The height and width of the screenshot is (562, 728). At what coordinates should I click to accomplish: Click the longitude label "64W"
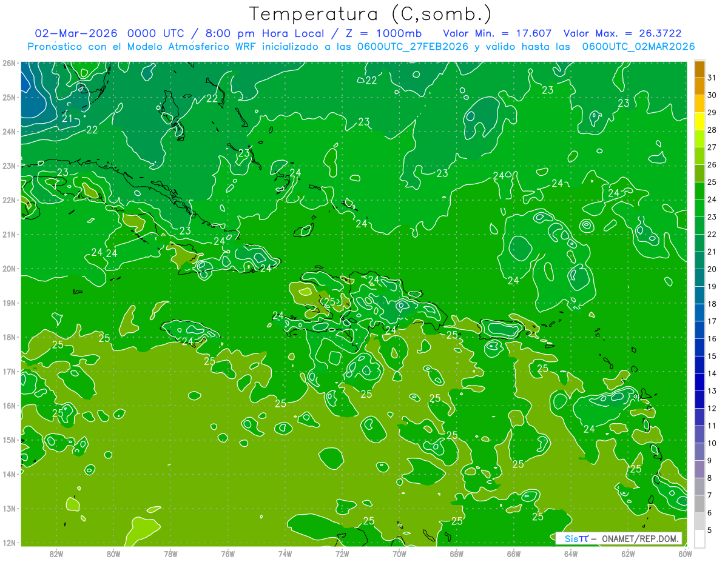pyautogui.click(x=571, y=554)
